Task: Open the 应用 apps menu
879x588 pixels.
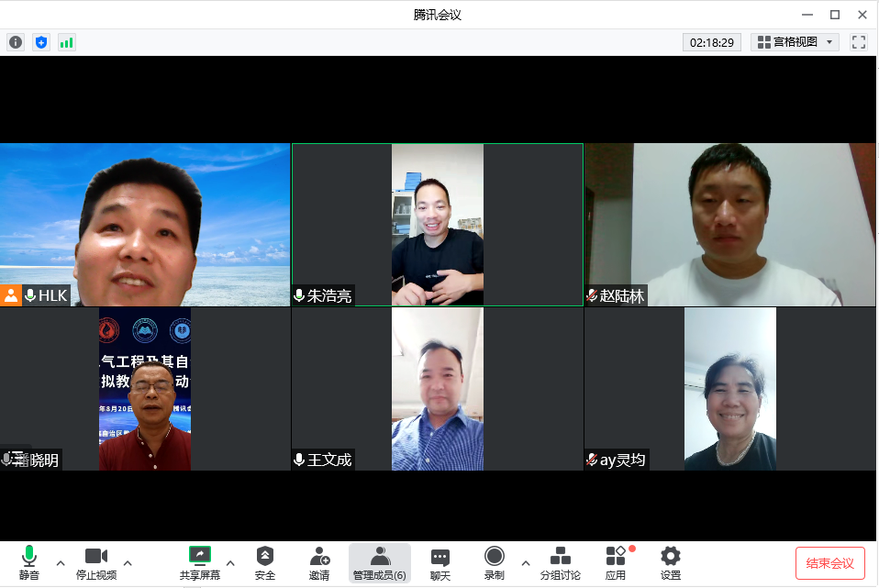Action: [616, 562]
